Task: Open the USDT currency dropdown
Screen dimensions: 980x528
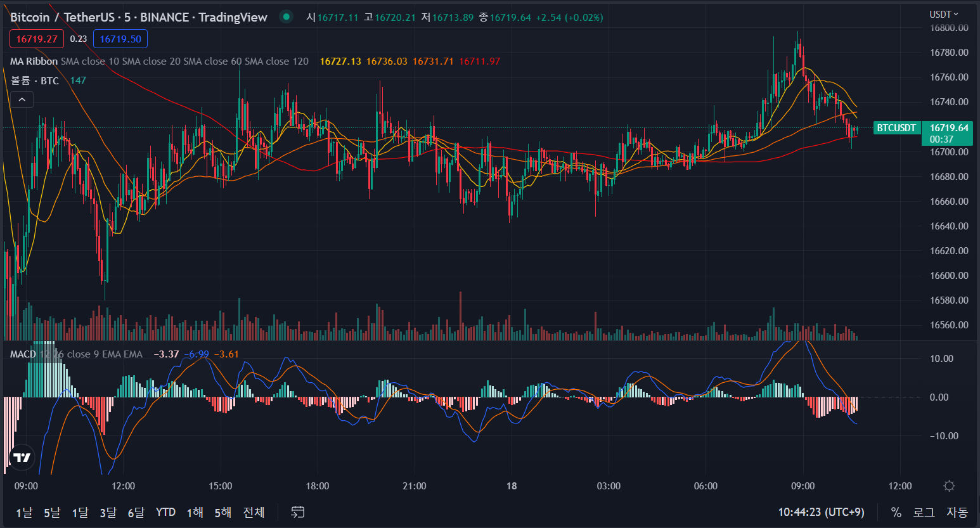Action: point(944,14)
